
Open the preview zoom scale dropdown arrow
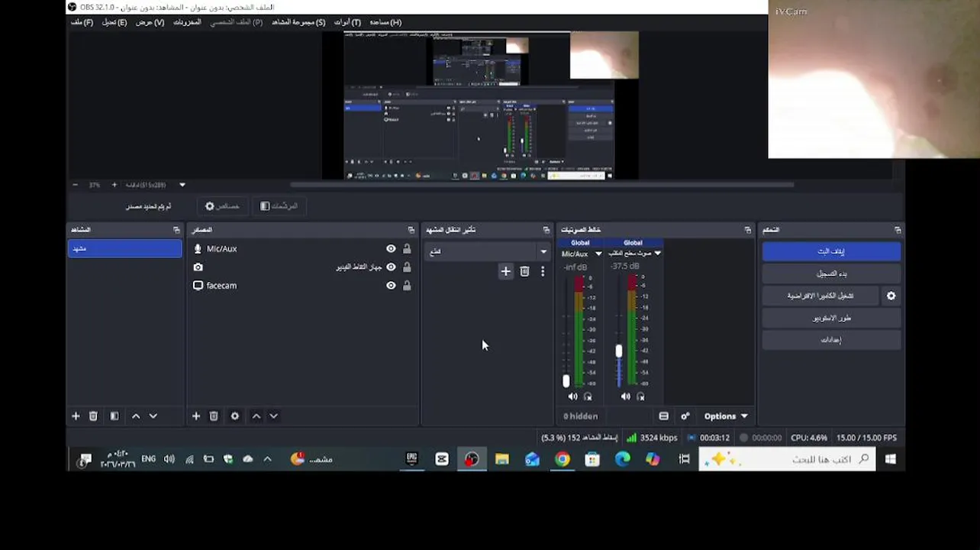click(x=182, y=185)
